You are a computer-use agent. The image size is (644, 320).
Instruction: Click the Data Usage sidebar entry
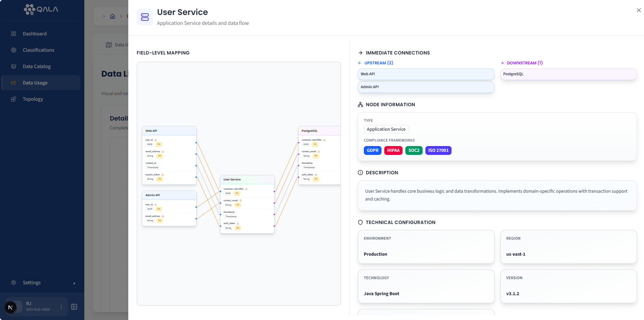35,82
